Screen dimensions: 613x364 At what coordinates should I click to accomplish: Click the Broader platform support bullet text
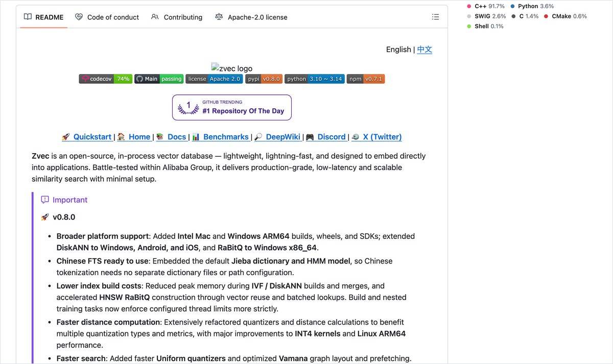click(x=103, y=236)
